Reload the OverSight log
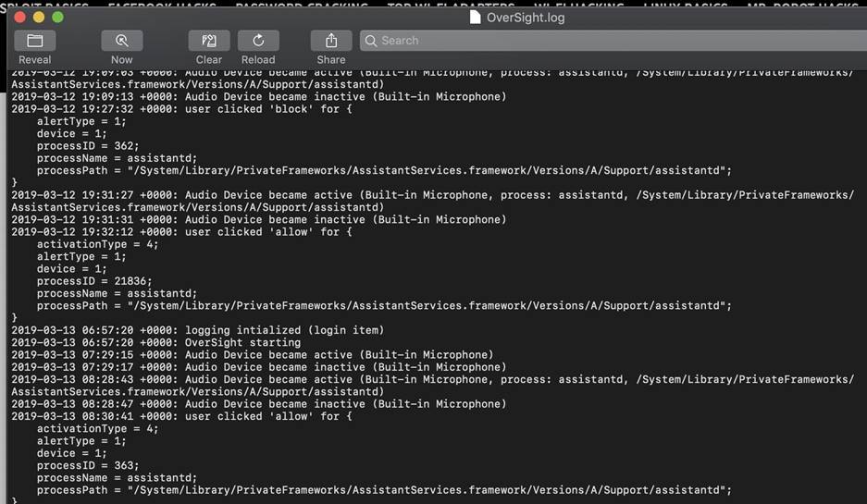Screen dimensions: 867x504 point(258,41)
